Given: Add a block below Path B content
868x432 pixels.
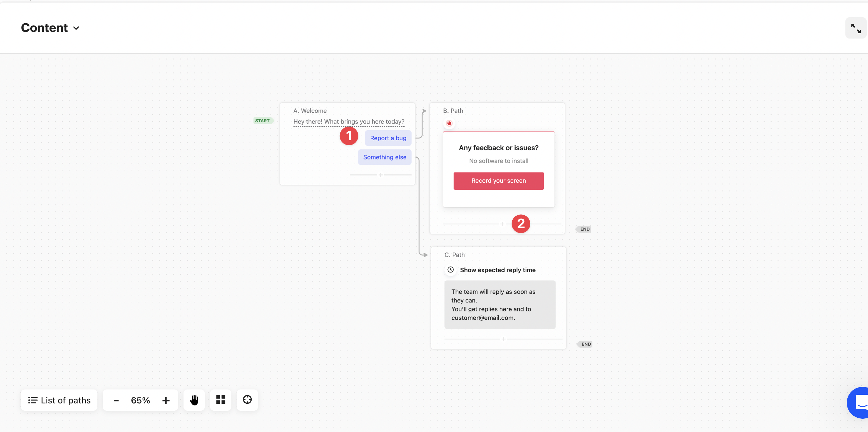Looking at the screenshot, I should 502,224.
